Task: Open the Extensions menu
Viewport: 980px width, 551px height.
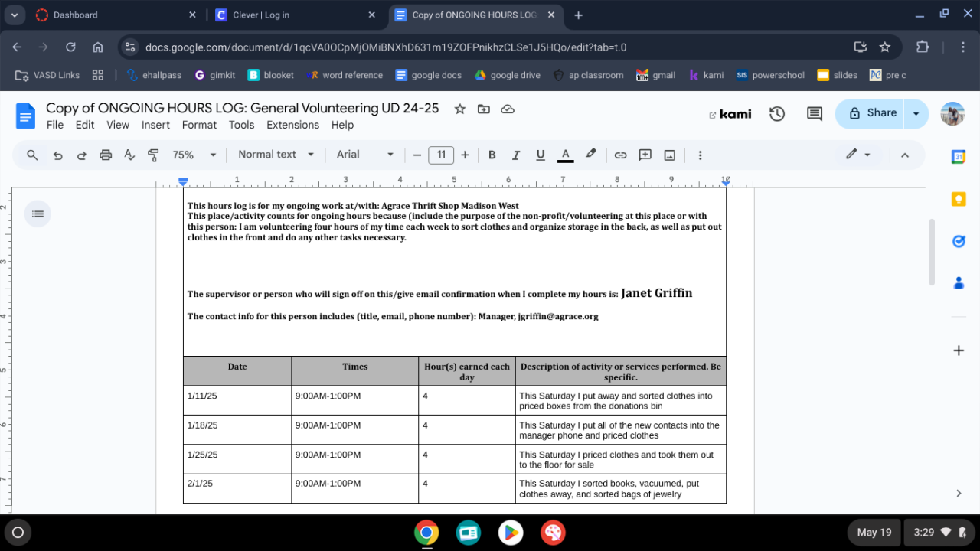Action: pos(292,125)
